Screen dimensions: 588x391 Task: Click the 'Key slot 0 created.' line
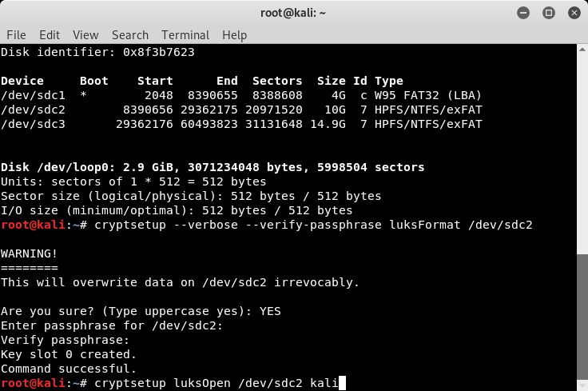(69, 354)
